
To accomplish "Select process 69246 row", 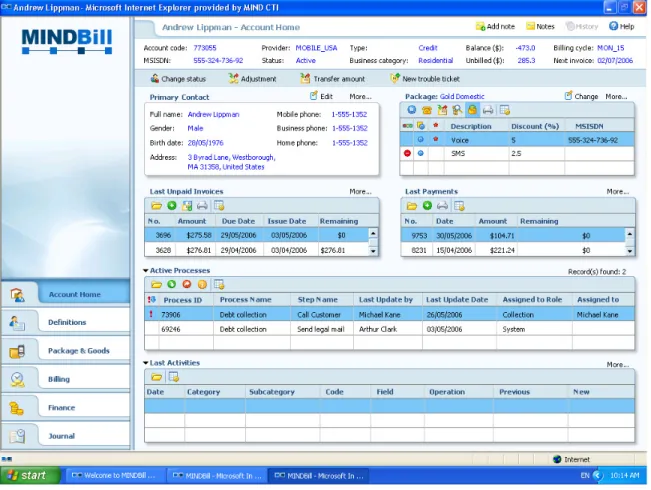I will point(389,329).
